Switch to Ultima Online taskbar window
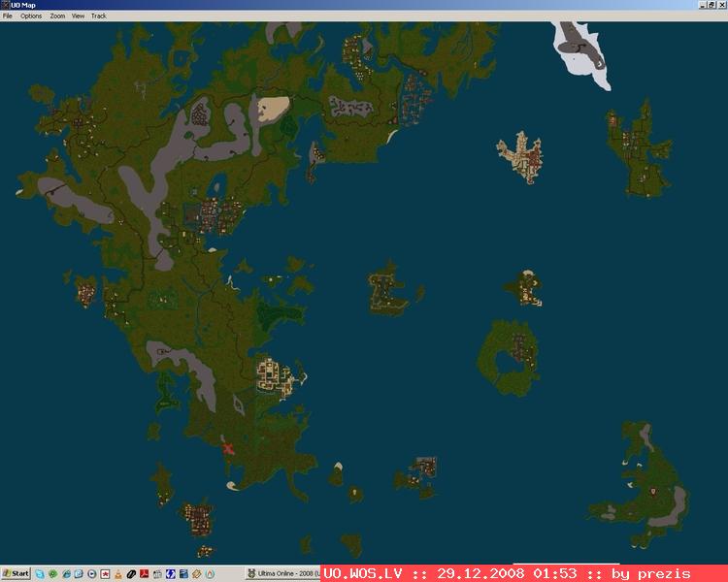Viewport: 728px width, 582px height. [283, 573]
